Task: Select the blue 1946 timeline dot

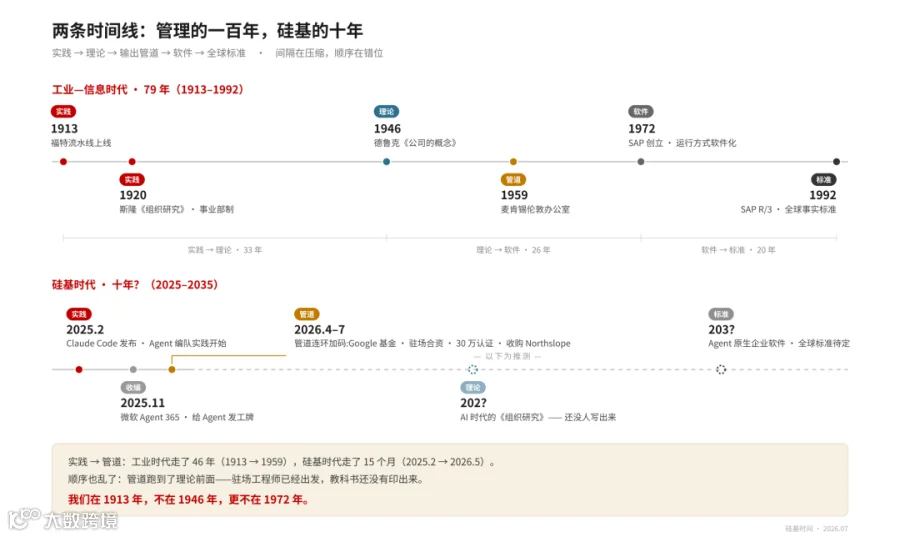Action: click(386, 162)
